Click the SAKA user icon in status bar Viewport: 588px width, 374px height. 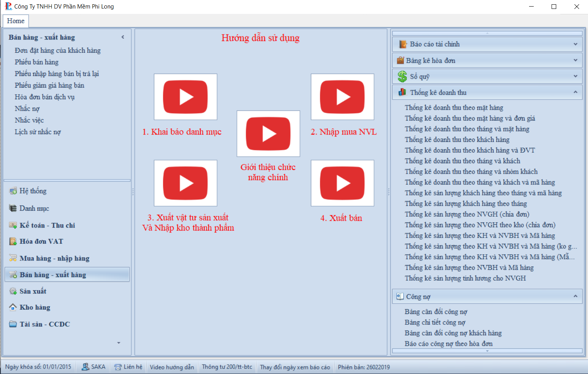click(86, 367)
